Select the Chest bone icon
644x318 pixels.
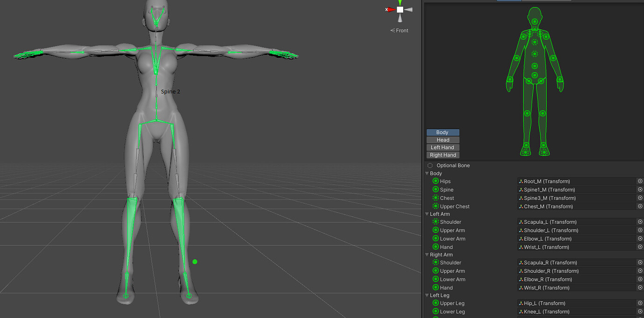(x=435, y=198)
